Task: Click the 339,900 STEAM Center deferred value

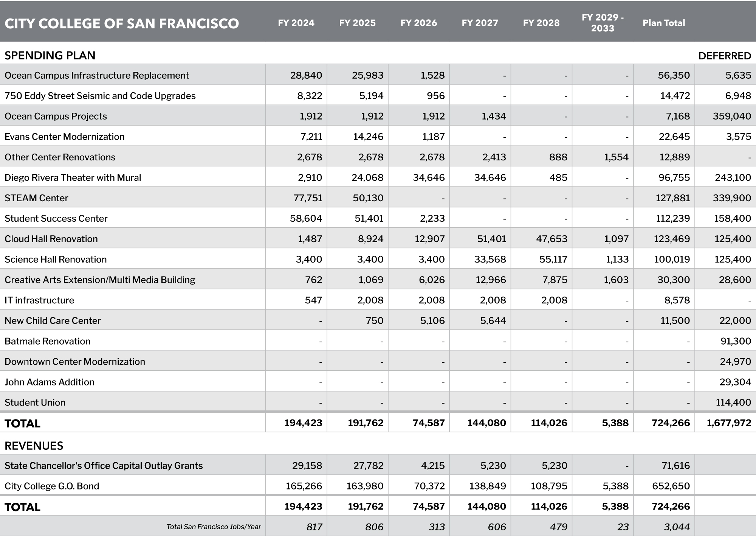Action: 732,198
